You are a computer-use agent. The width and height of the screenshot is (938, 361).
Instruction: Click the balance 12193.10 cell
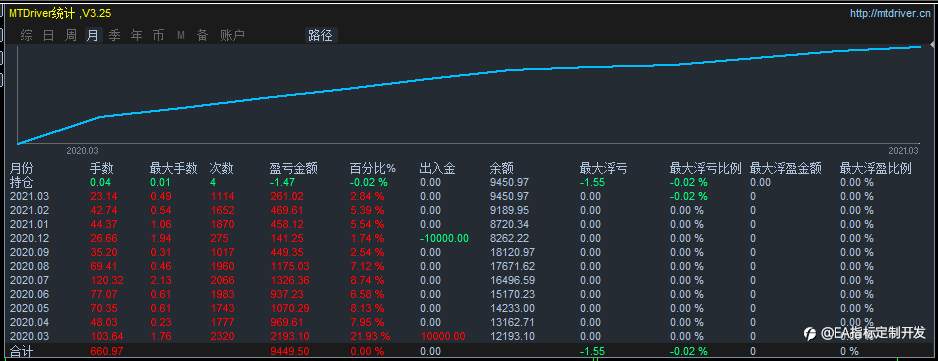[512, 336]
